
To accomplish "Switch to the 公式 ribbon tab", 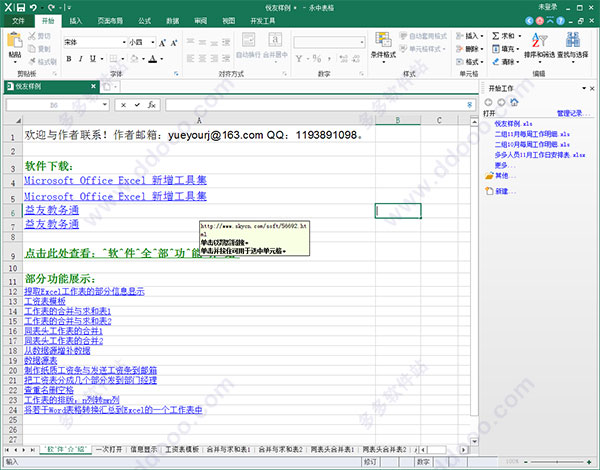I will pos(144,21).
